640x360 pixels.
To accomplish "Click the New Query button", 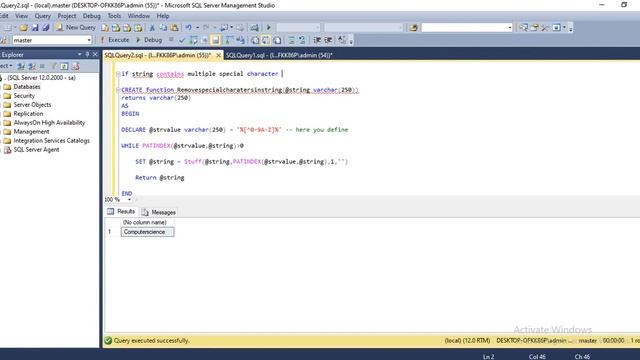I will coord(76,27).
